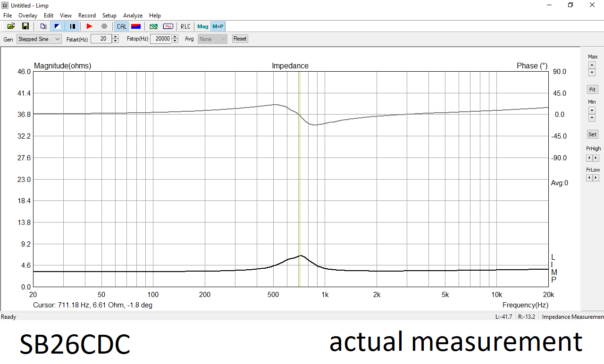Open the Record menu
Viewport: 604px width, 364px height.
click(x=87, y=16)
